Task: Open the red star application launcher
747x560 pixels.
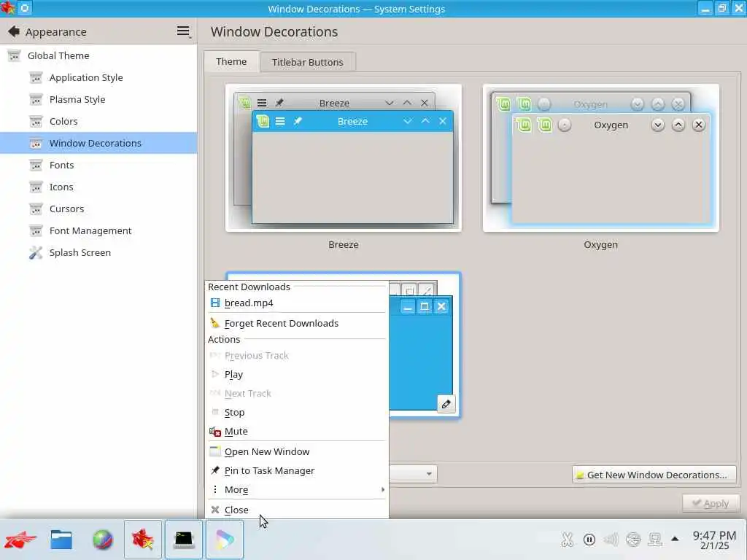Action: click(20, 540)
